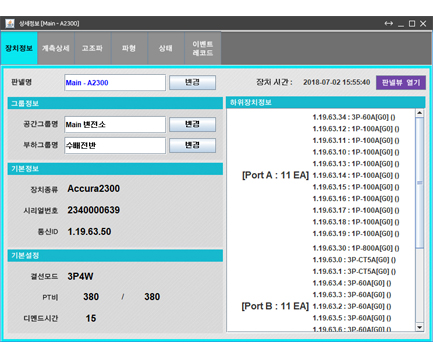
Task: Switch to the 계측상세 tab
Action: point(56,48)
